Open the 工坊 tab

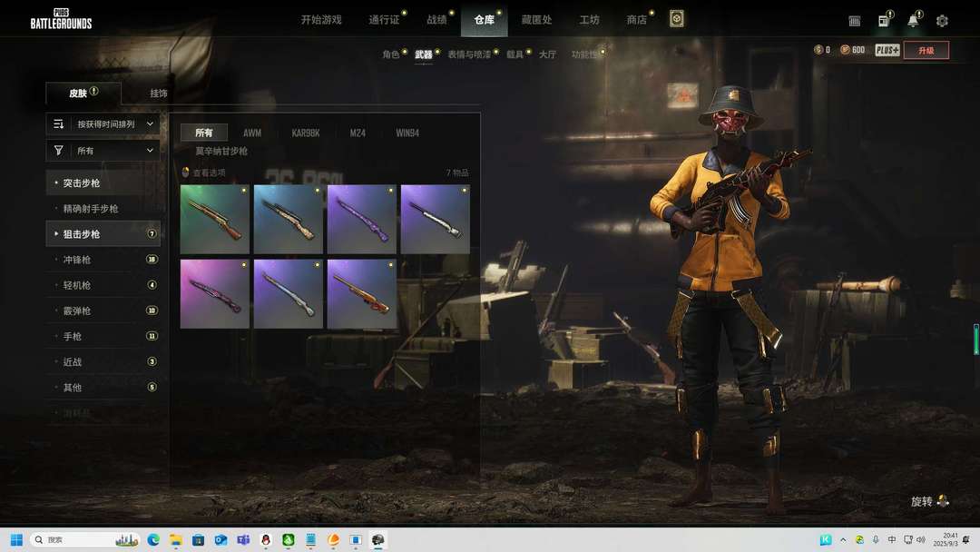(x=590, y=20)
